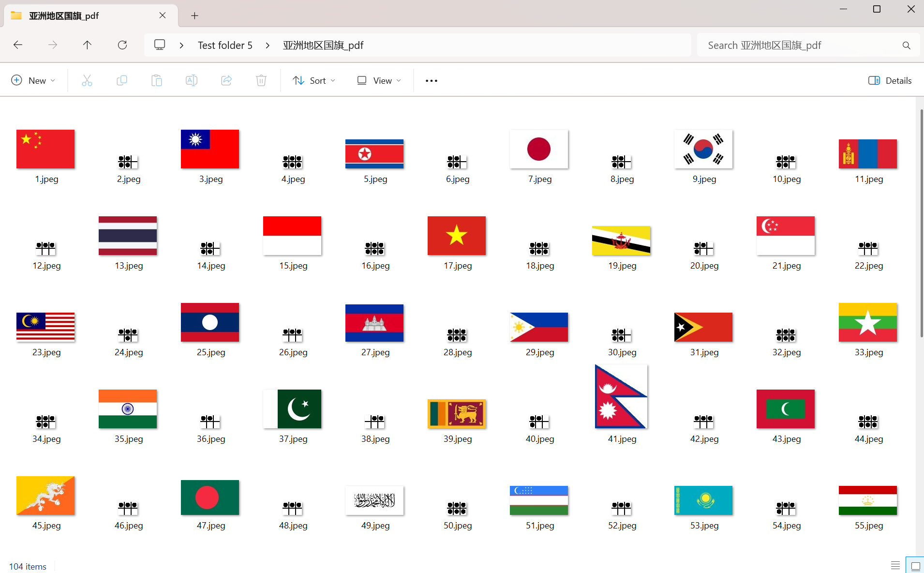The height and width of the screenshot is (573, 924).
Task: Open the Japan flag thumbnail 7.jpeg
Action: click(539, 149)
